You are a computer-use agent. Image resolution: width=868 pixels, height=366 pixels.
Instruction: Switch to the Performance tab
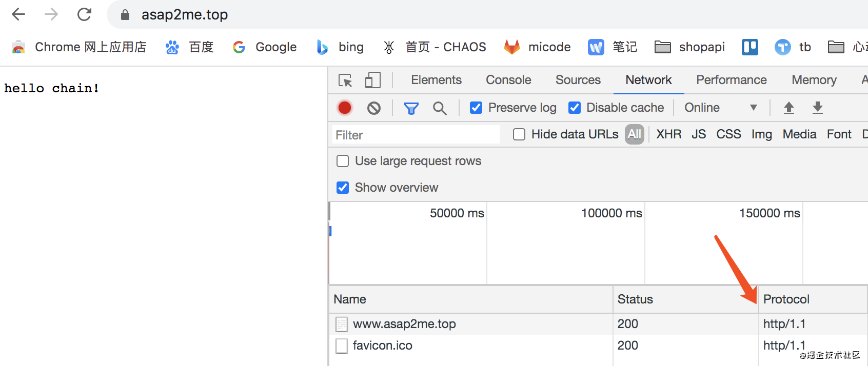tap(732, 80)
